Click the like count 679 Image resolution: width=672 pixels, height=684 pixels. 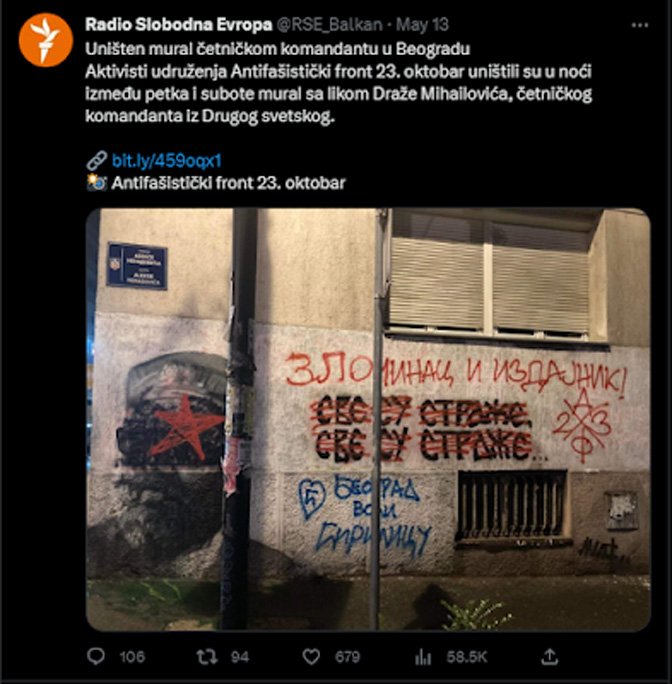pyautogui.click(x=347, y=657)
